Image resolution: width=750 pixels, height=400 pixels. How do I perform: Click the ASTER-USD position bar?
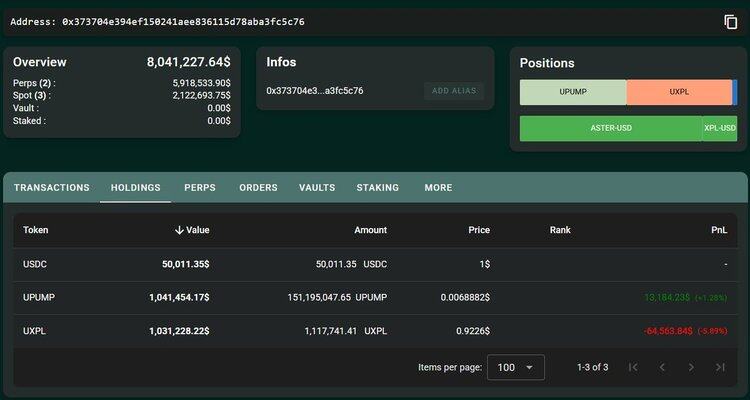tap(610, 128)
